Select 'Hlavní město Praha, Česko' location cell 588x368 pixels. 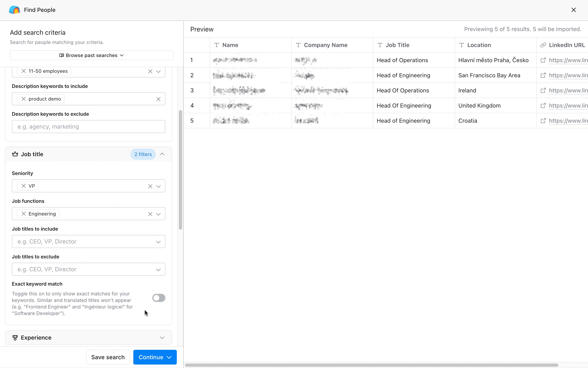click(496, 60)
